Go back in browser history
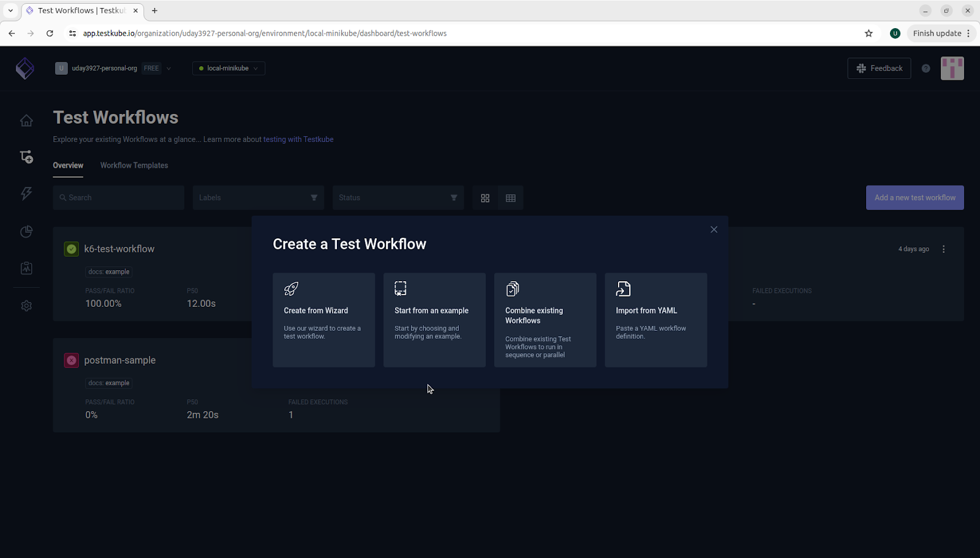 click(12, 34)
